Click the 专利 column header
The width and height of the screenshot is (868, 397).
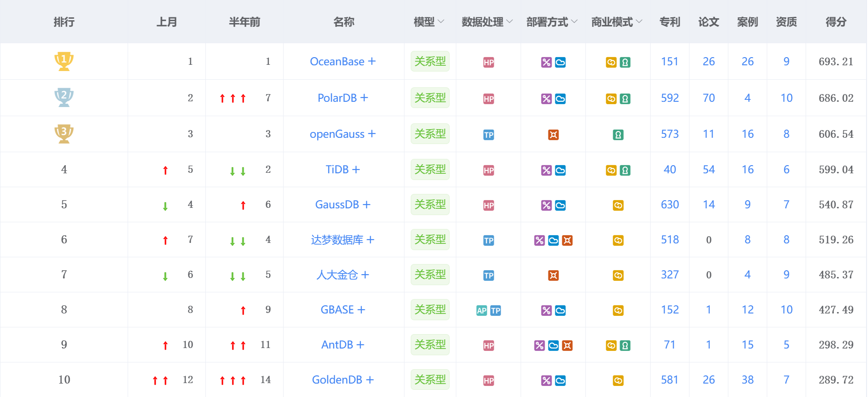coord(670,22)
